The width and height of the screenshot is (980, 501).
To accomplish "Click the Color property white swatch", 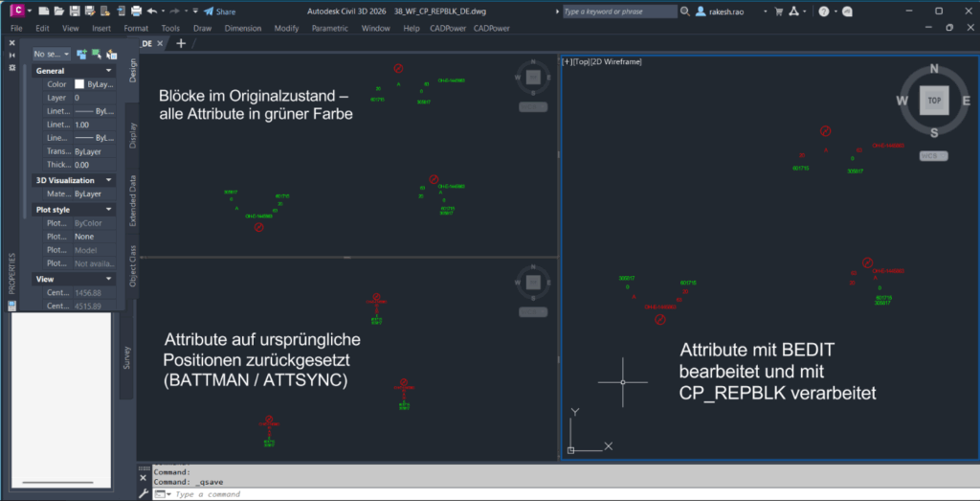I will click(x=79, y=84).
